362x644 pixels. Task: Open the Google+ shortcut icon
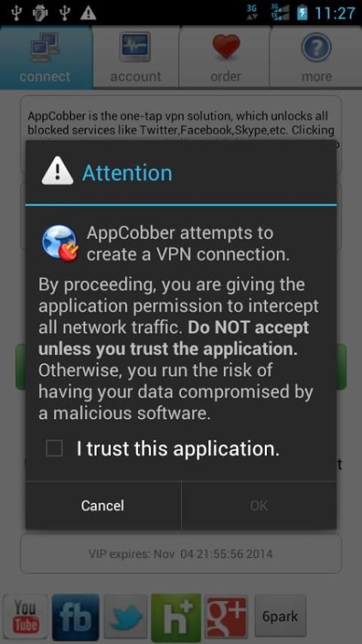click(x=226, y=618)
